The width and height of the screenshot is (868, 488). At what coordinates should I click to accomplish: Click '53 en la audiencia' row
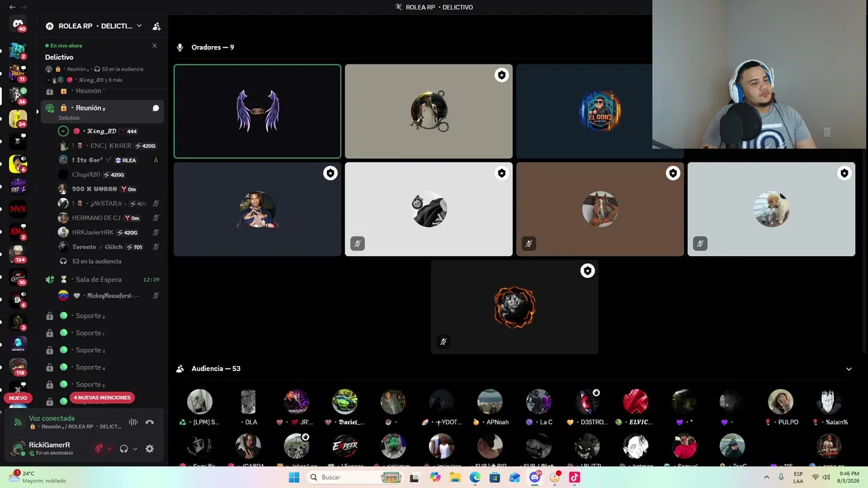[97, 261]
